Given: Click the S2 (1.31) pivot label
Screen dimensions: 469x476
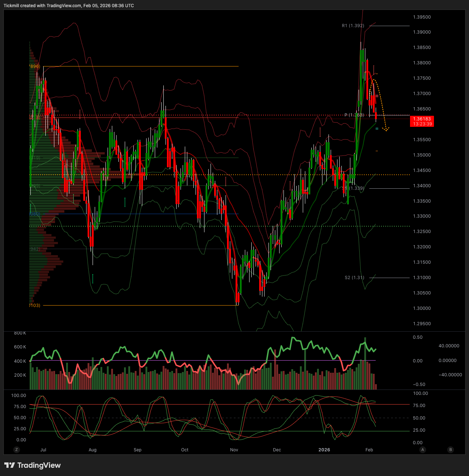Looking at the screenshot, I should 354,278.
